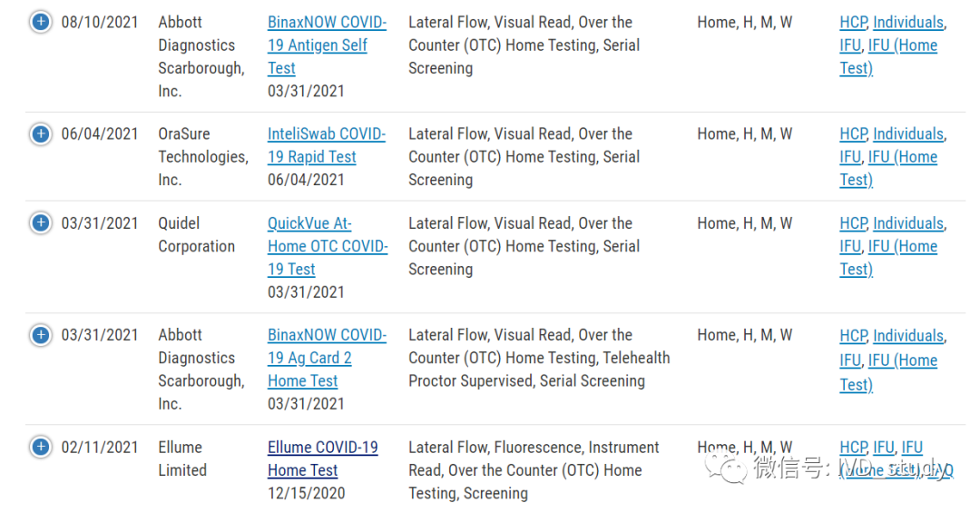Click Individuals link in InteliSwab row
980x513 pixels.
(907, 134)
